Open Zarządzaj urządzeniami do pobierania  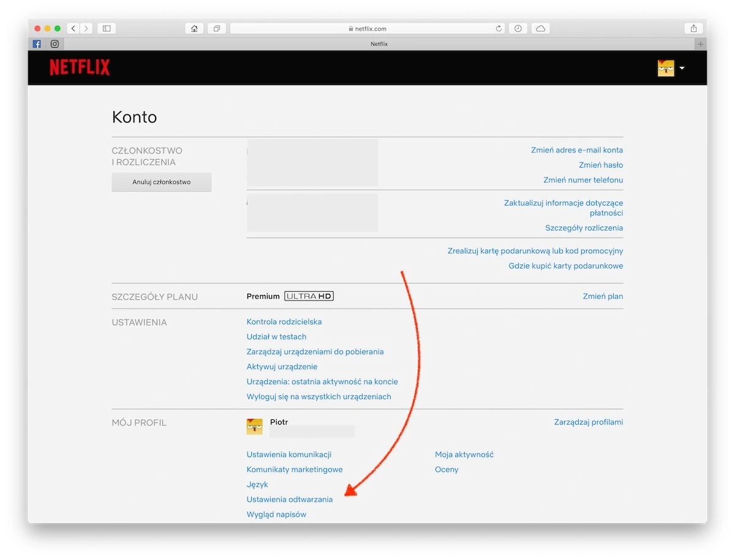[x=315, y=352]
